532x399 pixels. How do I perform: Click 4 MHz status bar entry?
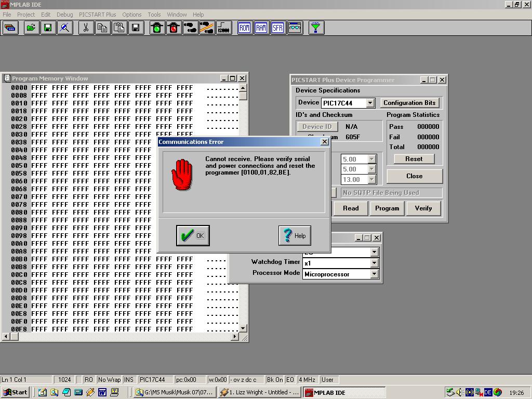[x=307, y=380]
